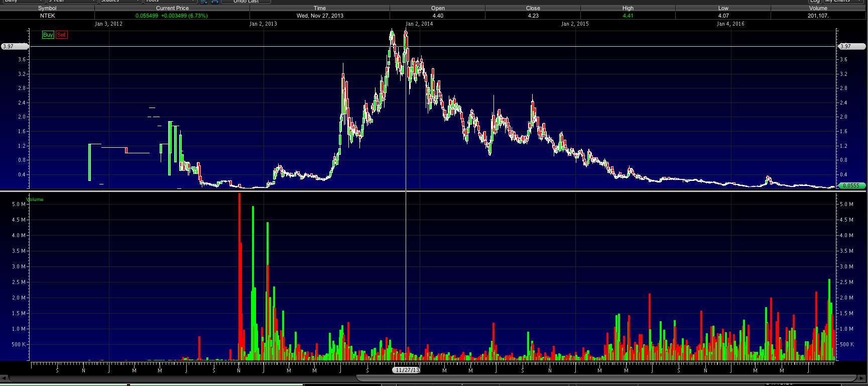This screenshot has height=386, width=868.
Task: Click the scrollbar right arrow
Action: coord(862,377)
